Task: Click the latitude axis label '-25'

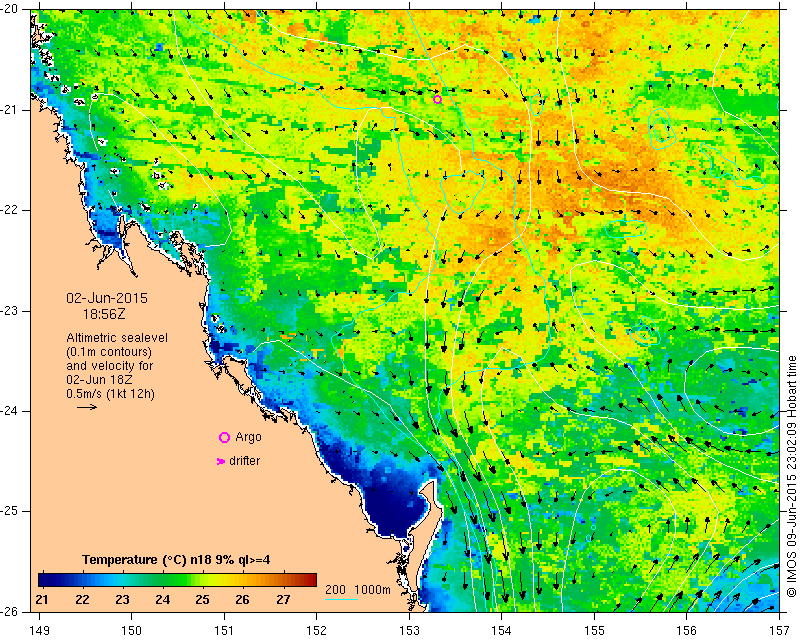Action: (8, 511)
